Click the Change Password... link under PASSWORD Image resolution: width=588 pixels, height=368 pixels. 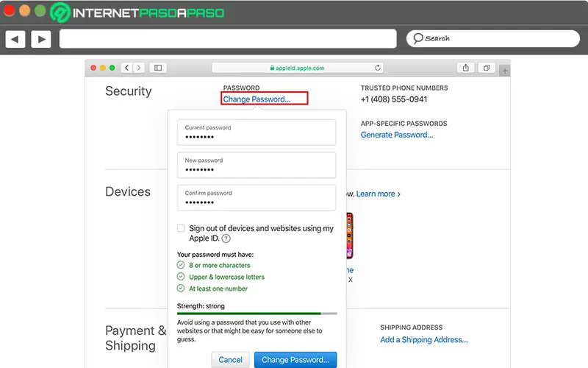257,99
